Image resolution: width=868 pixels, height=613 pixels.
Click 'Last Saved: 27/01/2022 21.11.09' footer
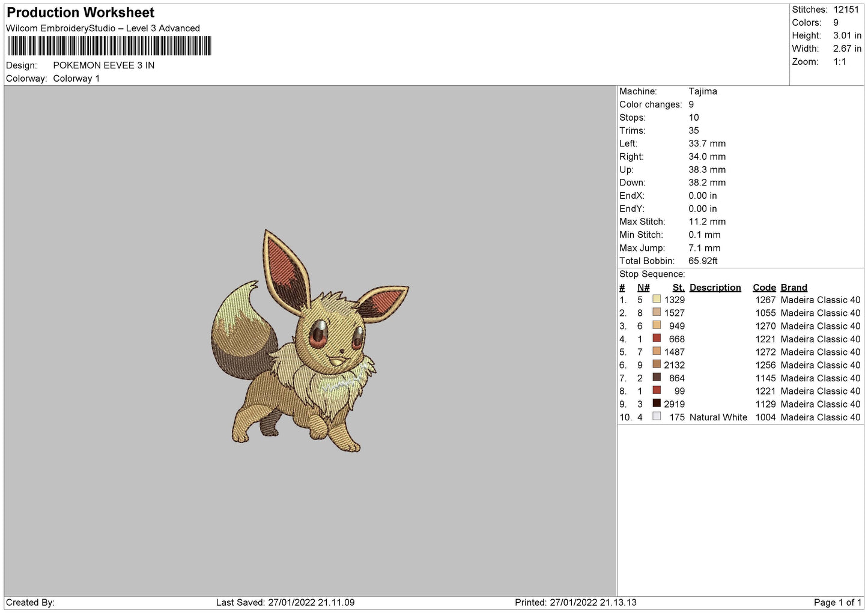[x=285, y=602]
